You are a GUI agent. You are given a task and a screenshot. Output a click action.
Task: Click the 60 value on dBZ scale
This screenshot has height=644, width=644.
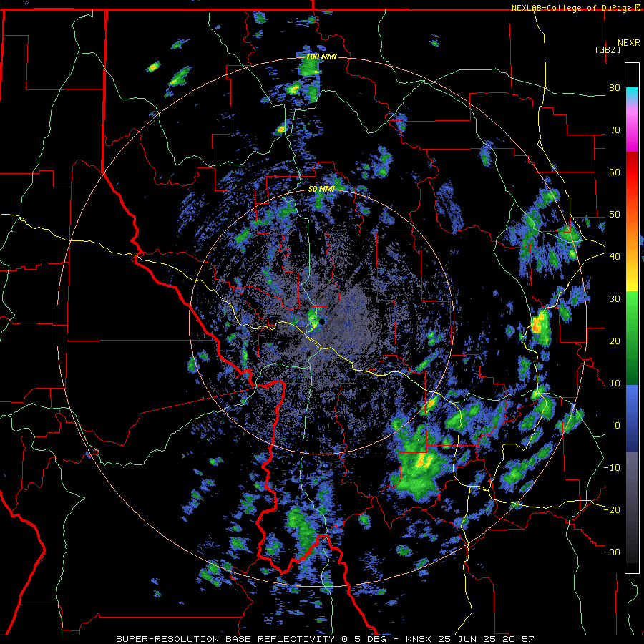[x=615, y=172]
